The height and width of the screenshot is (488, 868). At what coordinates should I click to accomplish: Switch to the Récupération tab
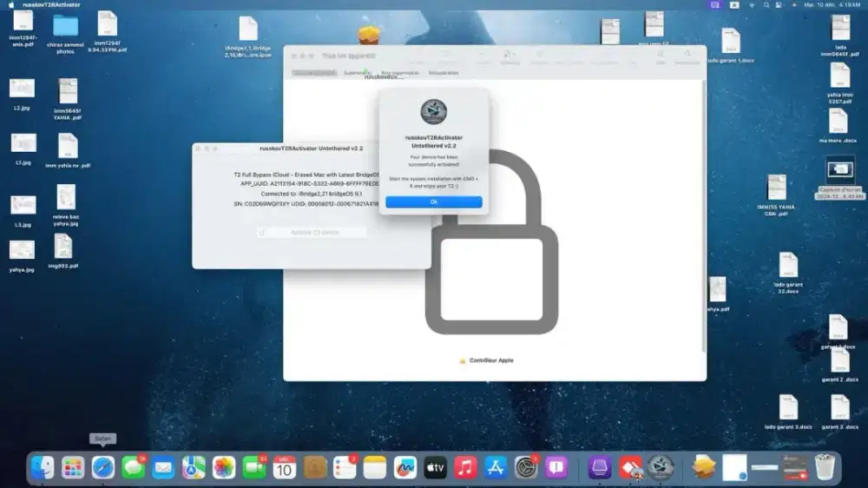(443, 73)
